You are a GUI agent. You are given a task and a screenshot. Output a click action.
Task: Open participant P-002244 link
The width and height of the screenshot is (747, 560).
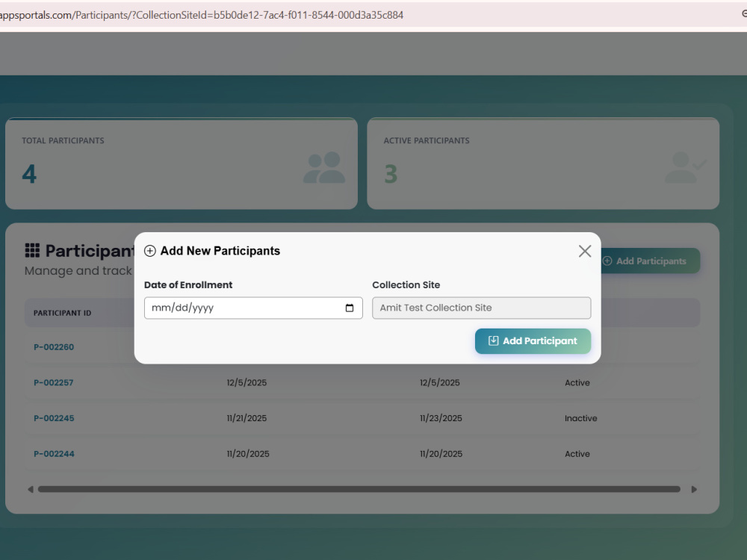tap(54, 454)
